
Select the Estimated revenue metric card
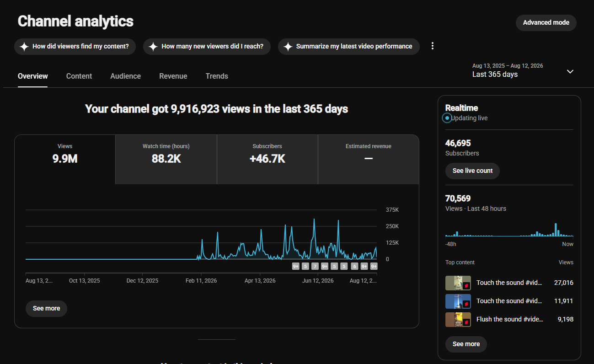[369, 160]
